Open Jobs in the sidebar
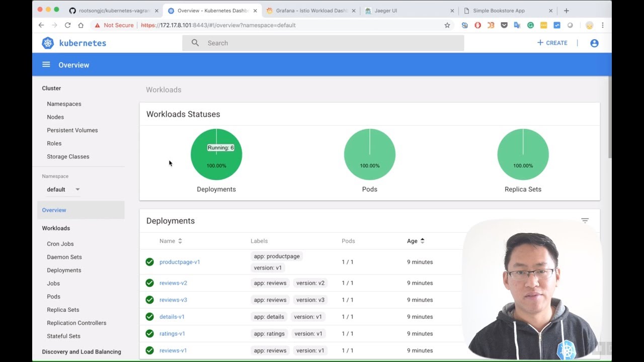Screen dimensions: 644x362 [x=53, y=284]
